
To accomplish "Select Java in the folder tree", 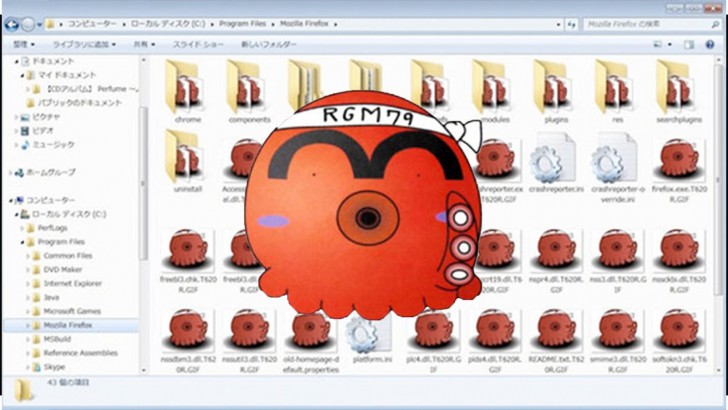I will tap(51, 298).
